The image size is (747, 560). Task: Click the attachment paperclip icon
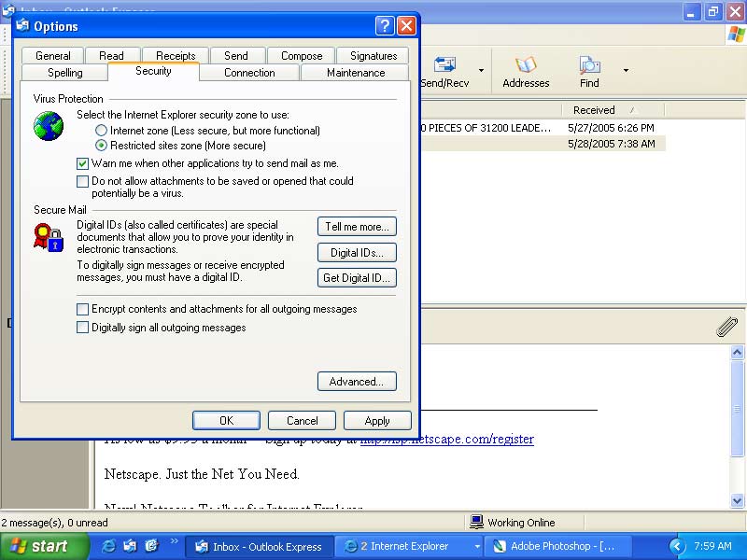click(x=727, y=327)
